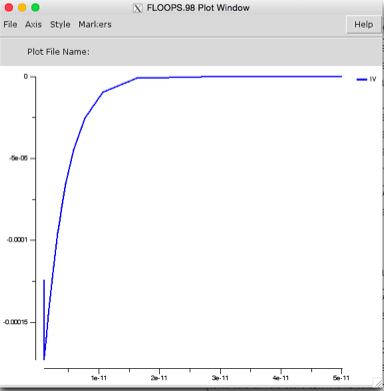Image resolution: width=385 pixels, height=391 pixels.
Task: Minimize window using yellow button
Action: (x=22, y=7)
